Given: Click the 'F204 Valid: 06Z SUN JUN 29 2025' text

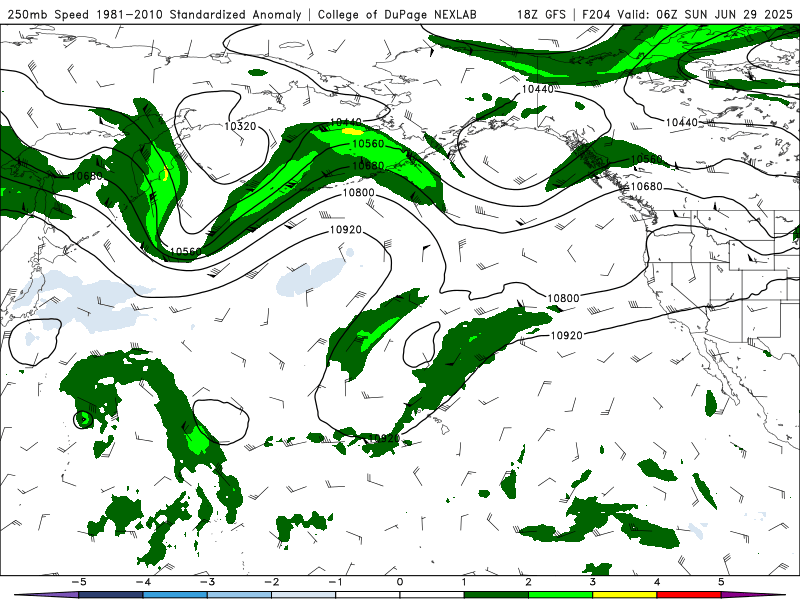Looking at the screenshot, I should (x=687, y=14).
